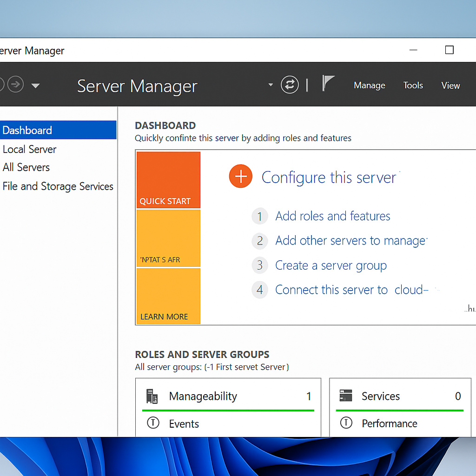Click the refresh icon in header

click(290, 85)
